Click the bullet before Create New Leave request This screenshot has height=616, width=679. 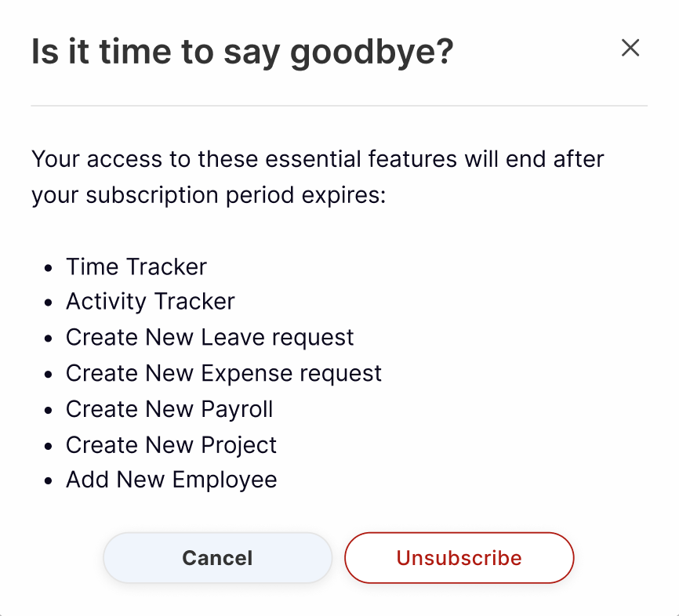click(x=49, y=339)
